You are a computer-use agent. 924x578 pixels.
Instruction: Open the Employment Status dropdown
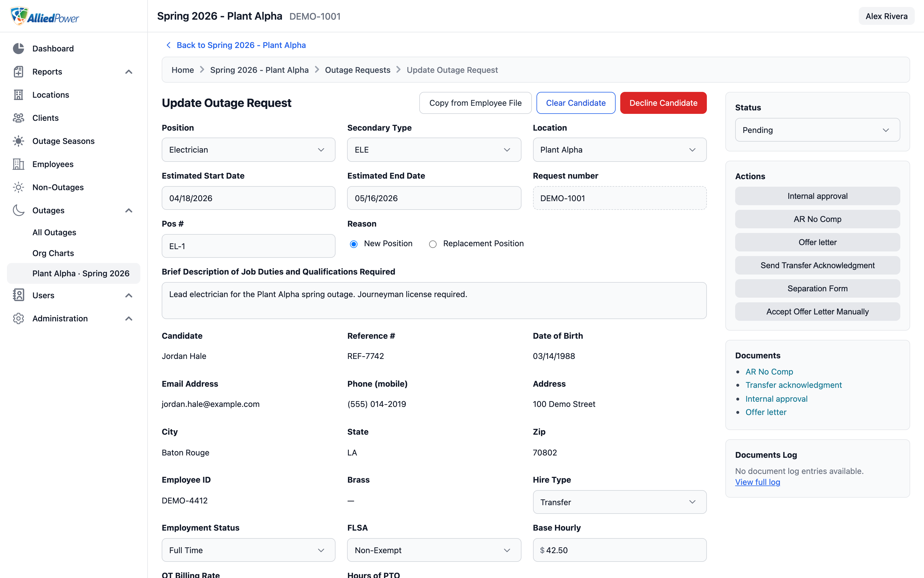tap(249, 550)
